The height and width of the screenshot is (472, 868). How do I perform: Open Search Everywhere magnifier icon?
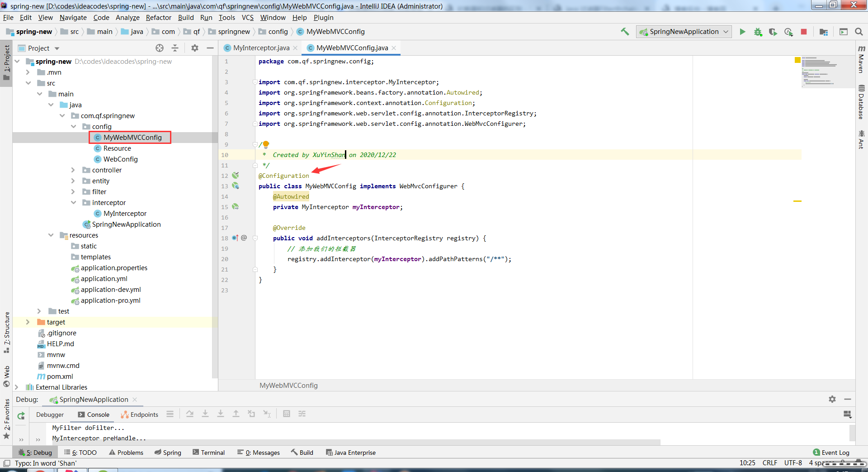(859, 32)
